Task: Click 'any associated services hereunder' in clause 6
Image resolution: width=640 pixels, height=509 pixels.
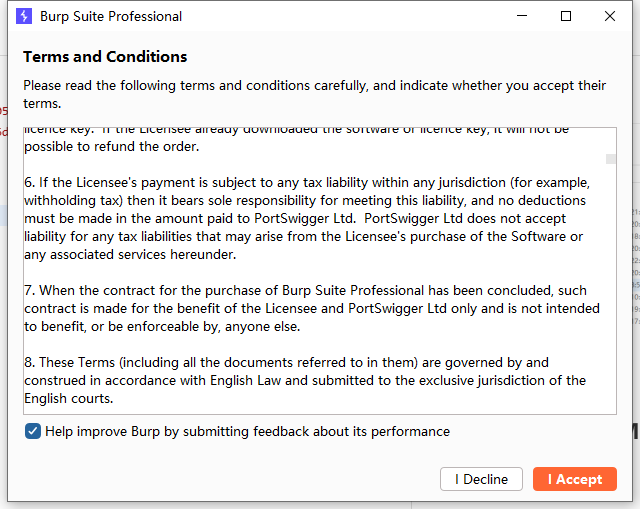Action: point(130,255)
